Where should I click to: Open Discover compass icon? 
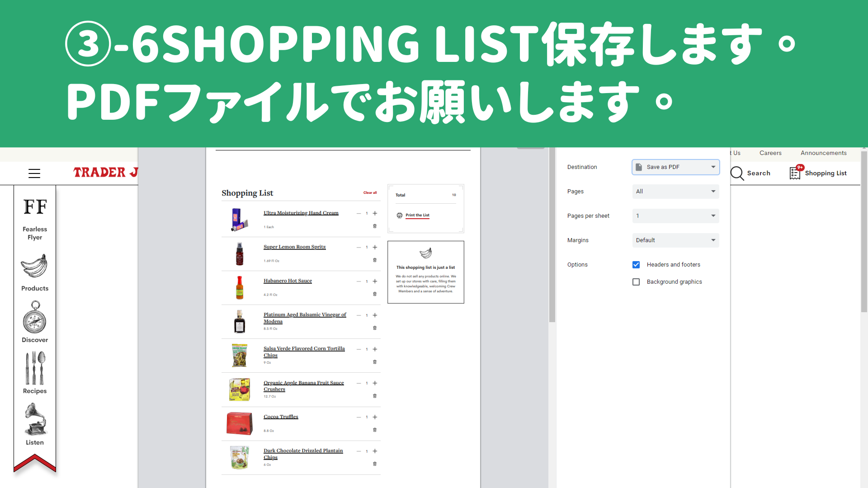pos(35,317)
